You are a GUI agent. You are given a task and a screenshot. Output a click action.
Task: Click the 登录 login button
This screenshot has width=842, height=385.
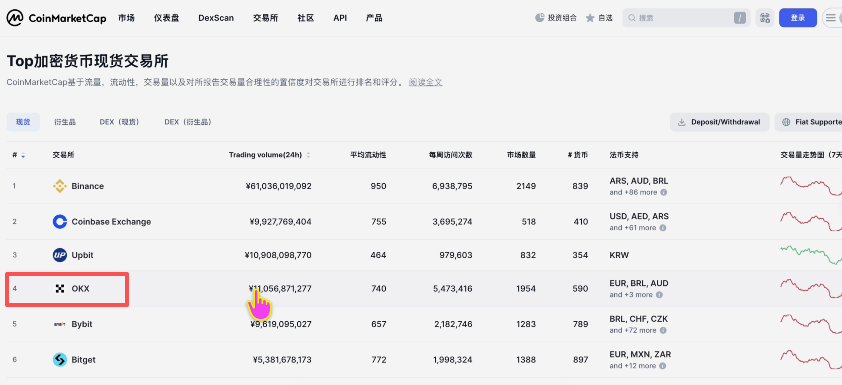(x=798, y=18)
